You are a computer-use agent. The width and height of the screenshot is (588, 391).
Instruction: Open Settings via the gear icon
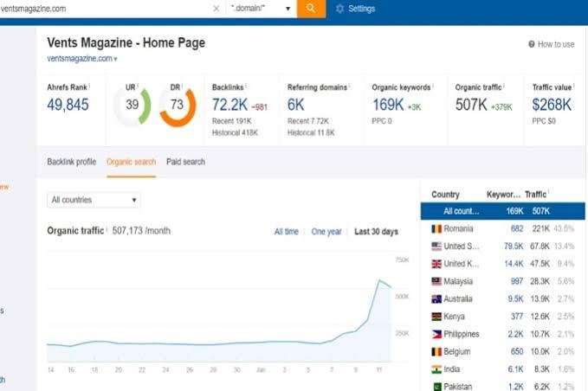click(x=339, y=9)
